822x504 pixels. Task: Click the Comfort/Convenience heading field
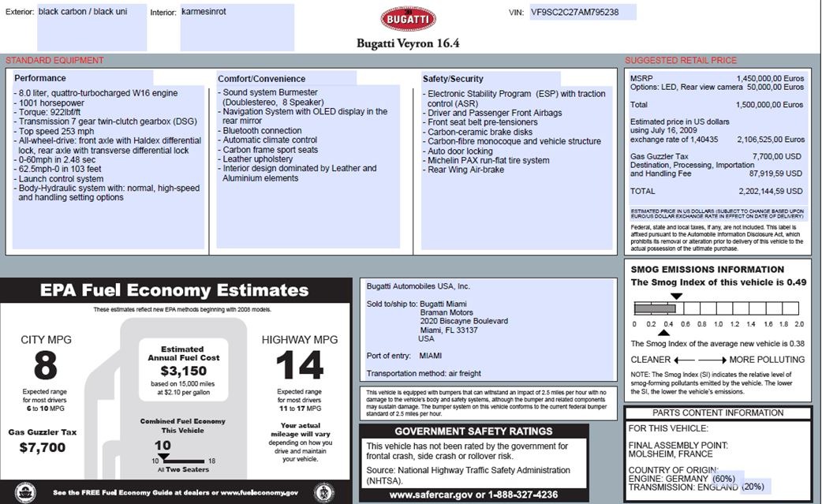pos(286,78)
